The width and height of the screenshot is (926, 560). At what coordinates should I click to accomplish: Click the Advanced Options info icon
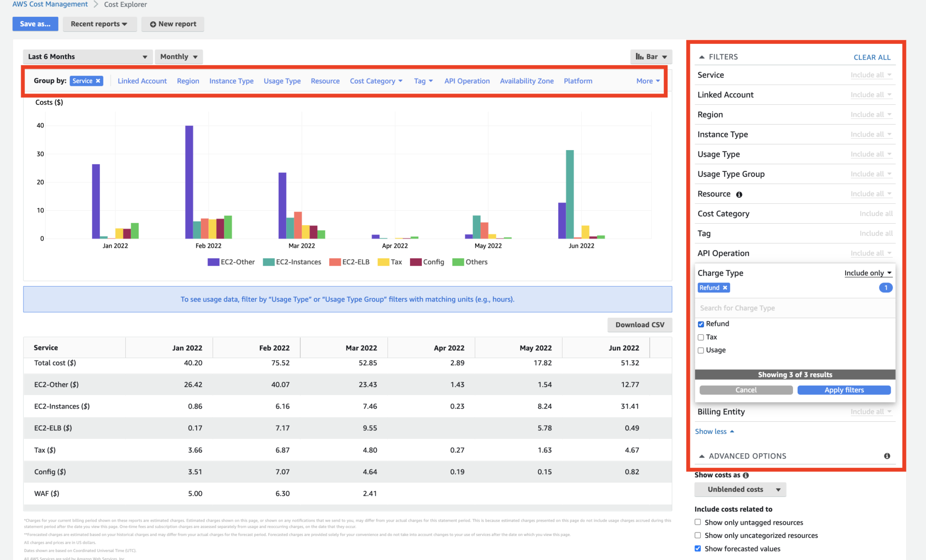[887, 456]
